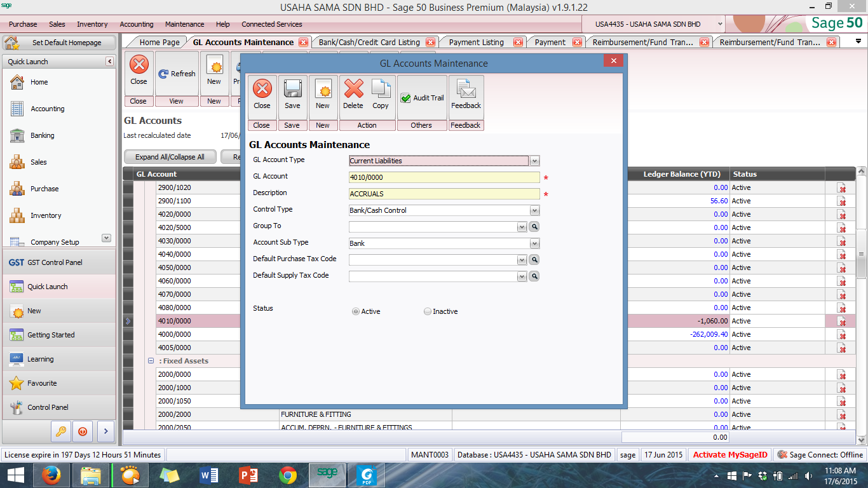The image size is (868, 488).
Task: Open Firefox from the taskbar
Action: (51, 475)
